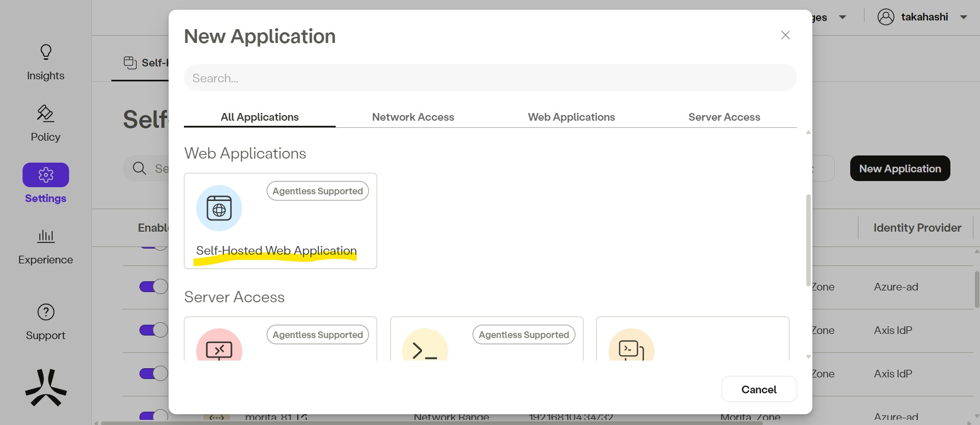
Task: Switch to the Network Access tab
Action: point(413,117)
